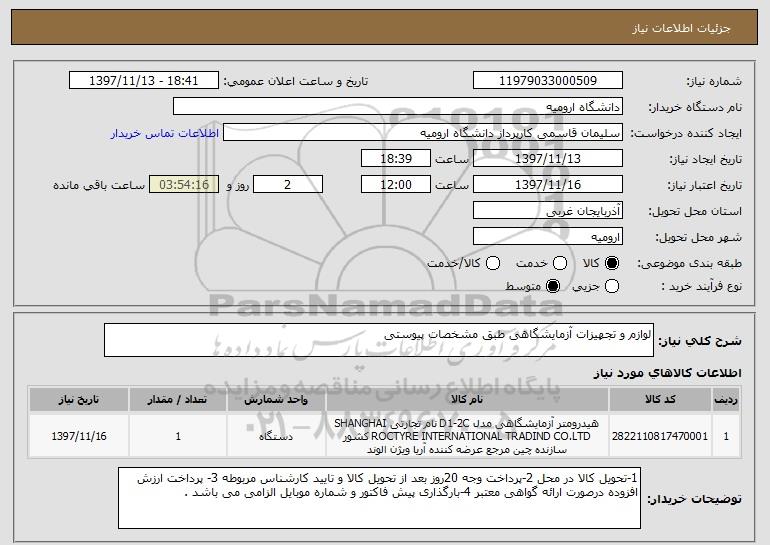Click the تعداد / مقدار column header
Screen dimensions: 770x545
click(178, 400)
